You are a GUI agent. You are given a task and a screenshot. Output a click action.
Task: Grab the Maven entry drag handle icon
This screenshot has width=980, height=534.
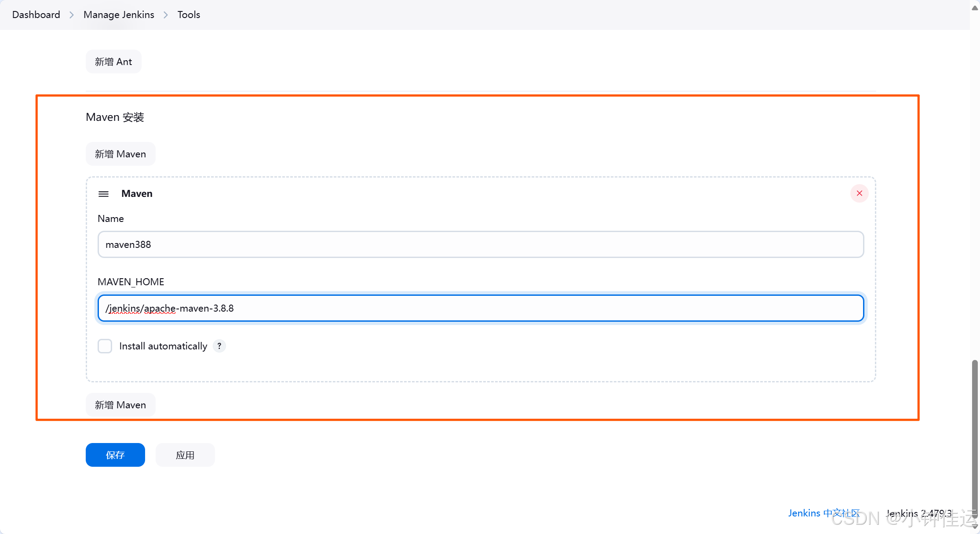(x=103, y=194)
